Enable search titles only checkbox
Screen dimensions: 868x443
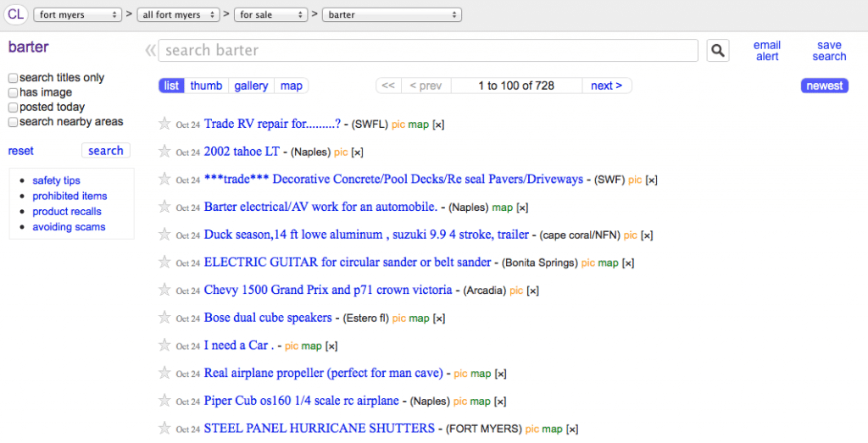tap(13, 78)
